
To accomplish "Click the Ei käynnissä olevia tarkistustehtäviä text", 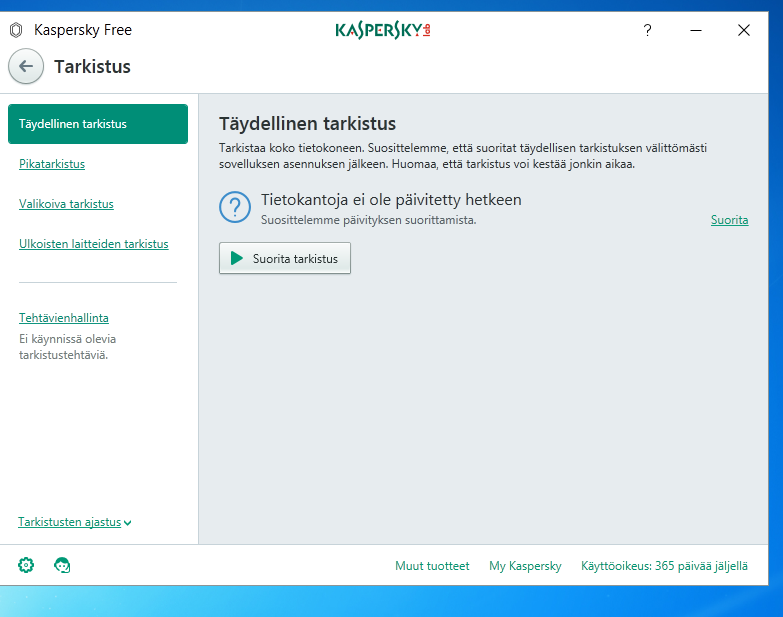I will (x=67, y=346).
